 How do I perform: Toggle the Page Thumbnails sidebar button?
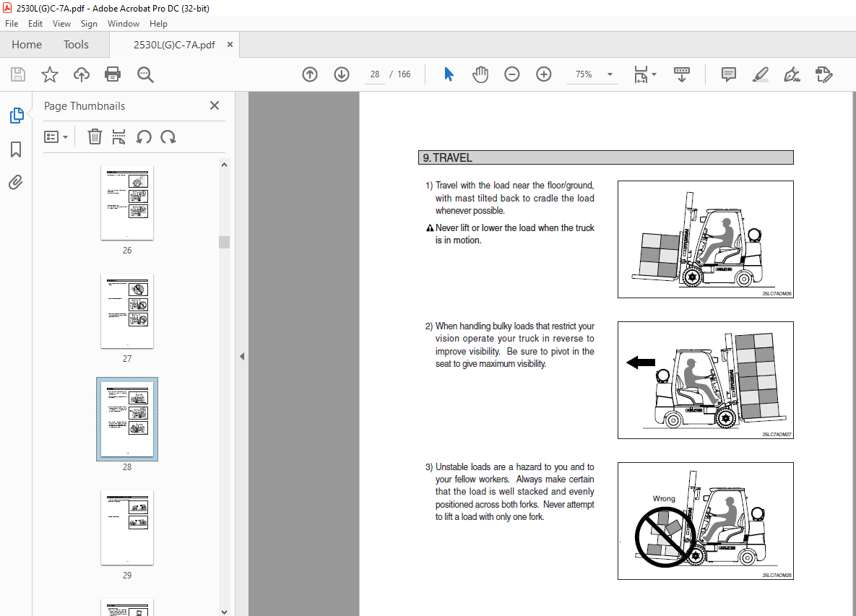[x=16, y=116]
